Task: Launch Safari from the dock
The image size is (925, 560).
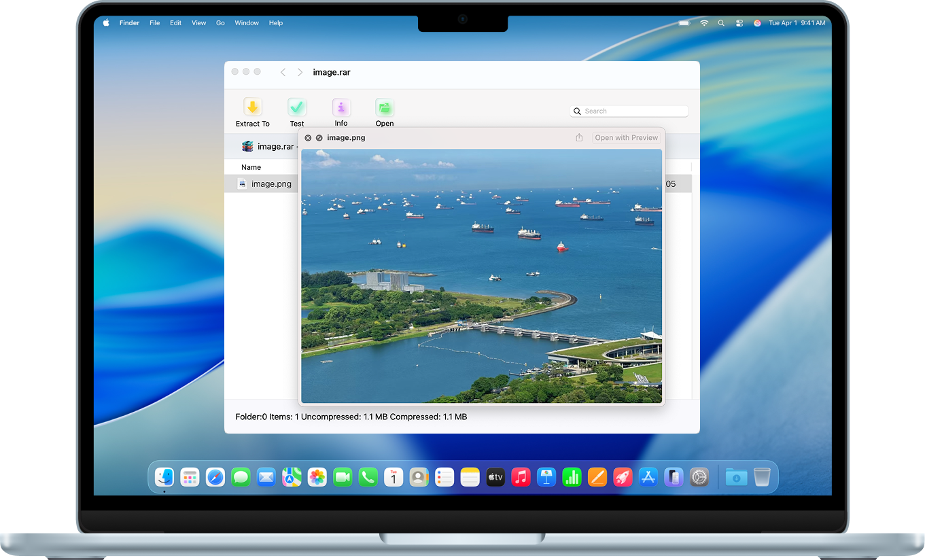Action: 215,477
